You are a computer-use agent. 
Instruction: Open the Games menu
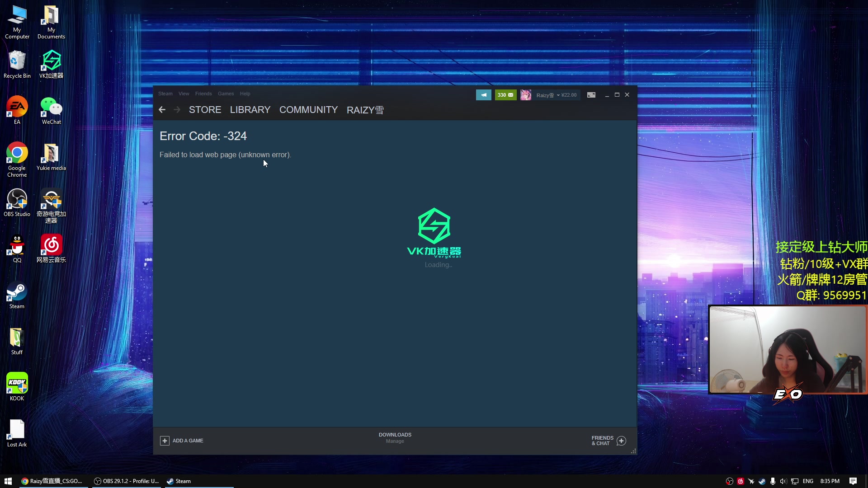click(226, 94)
